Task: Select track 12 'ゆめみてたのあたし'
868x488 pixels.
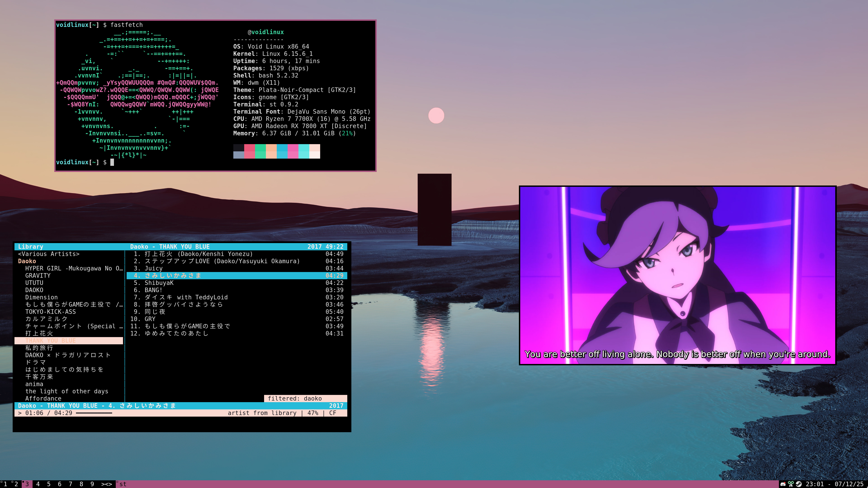Action: click(x=237, y=333)
